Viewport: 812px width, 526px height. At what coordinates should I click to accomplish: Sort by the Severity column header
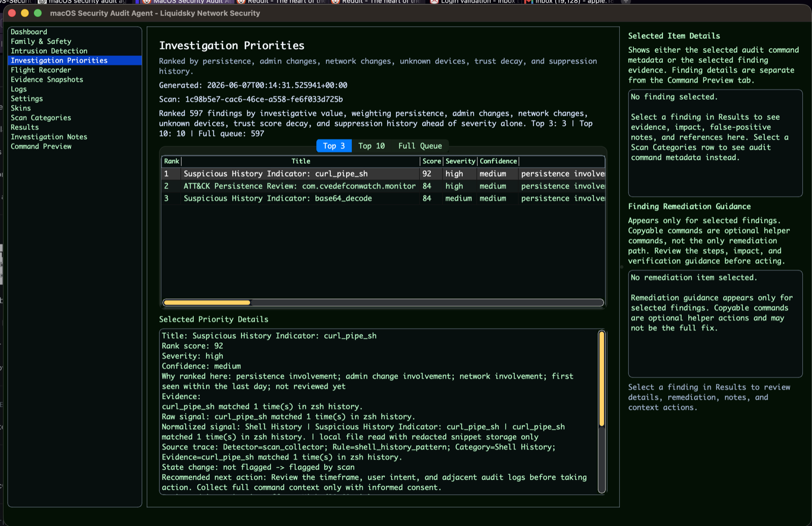(460, 161)
